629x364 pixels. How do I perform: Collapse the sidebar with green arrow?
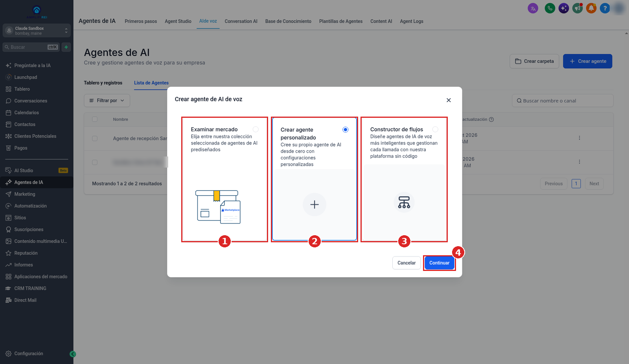[73, 354]
